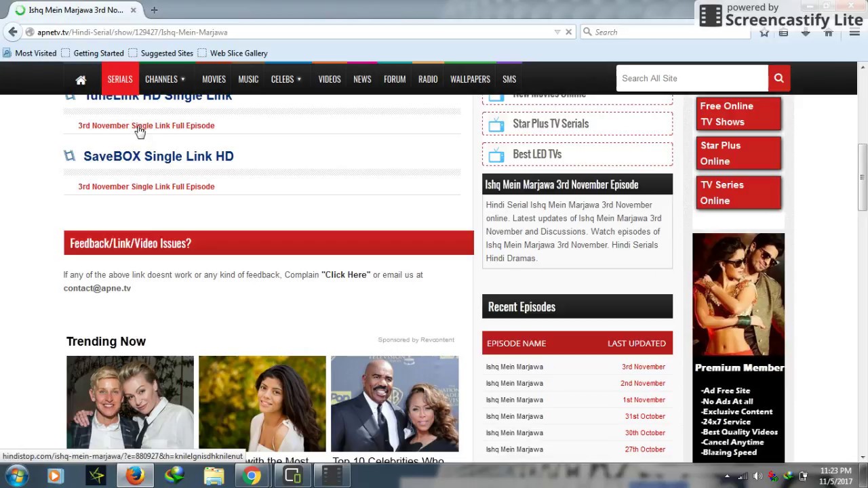Click the browser Search box
The height and width of the screenshot is (488, 868).
pyautogui.click(x=665, y=32)
